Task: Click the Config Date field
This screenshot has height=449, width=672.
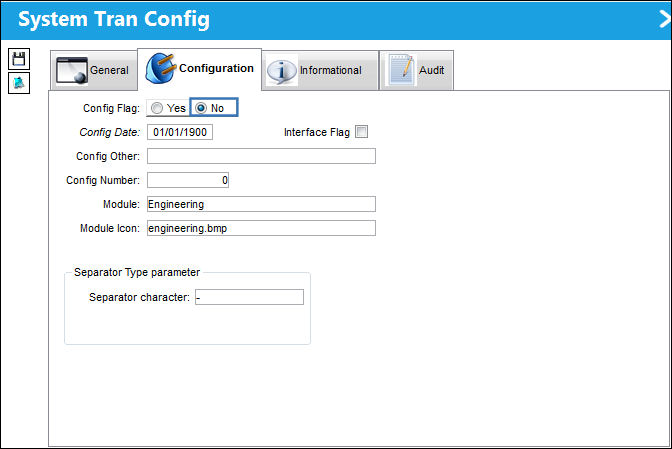Action: 180,132
